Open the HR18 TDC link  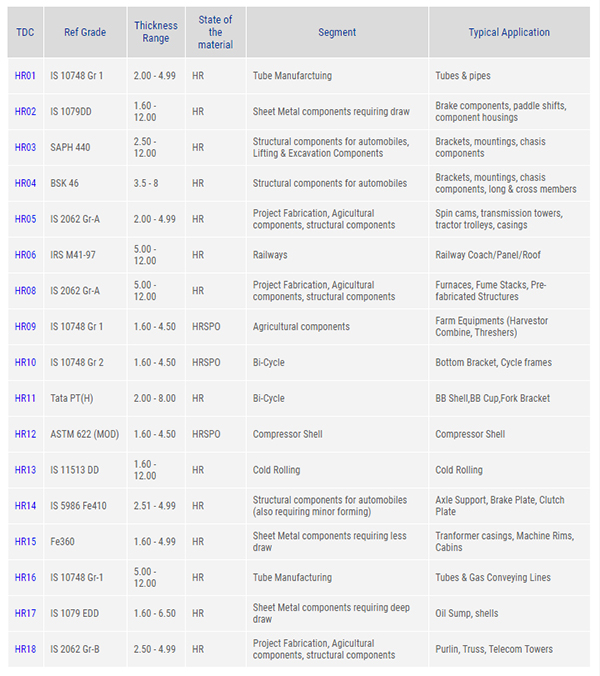[25, 648]
